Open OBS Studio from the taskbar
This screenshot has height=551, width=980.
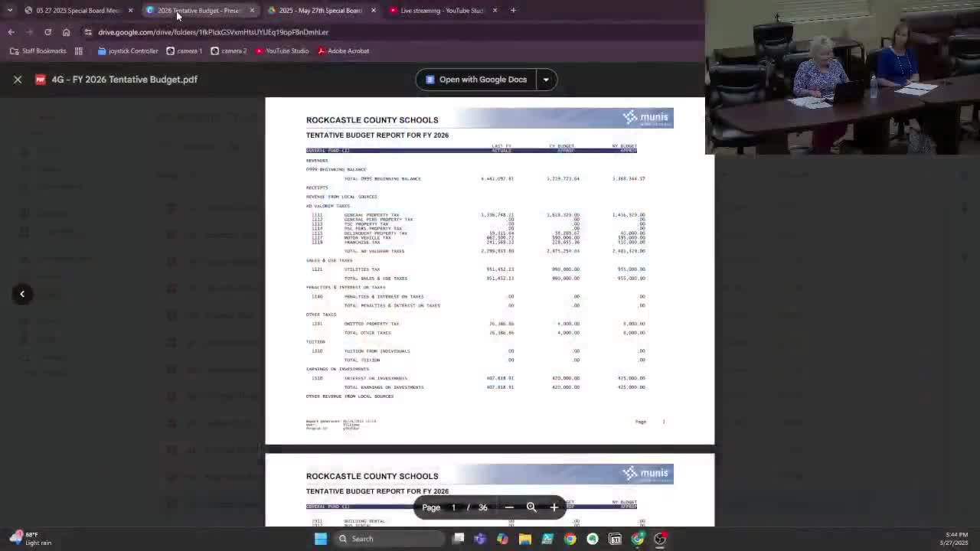point(660,539)
